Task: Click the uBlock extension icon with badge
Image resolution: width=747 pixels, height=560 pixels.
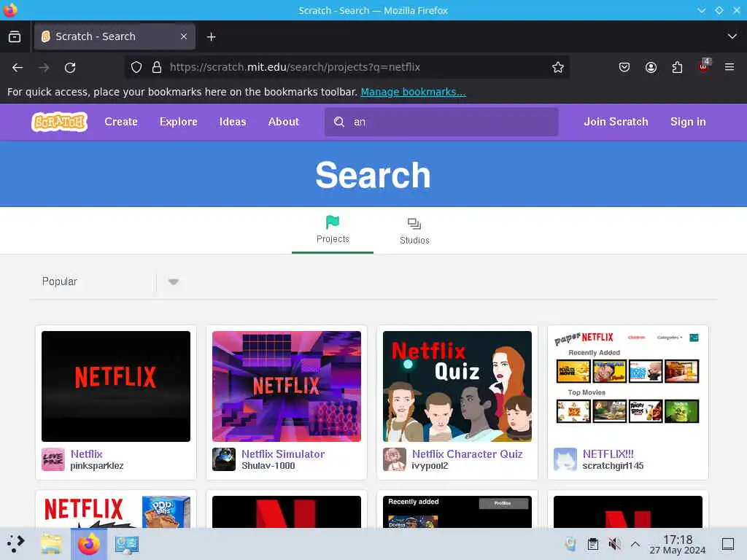Action: (704, 66)
